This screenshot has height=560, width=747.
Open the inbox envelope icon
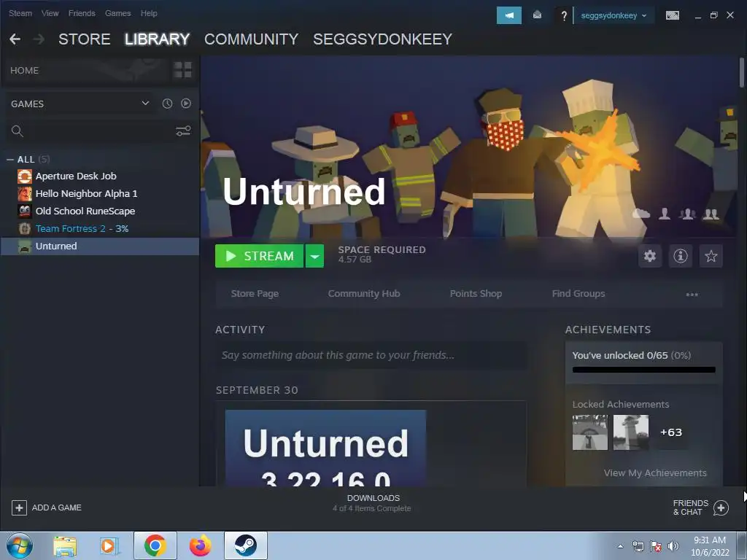coord(537,15)
